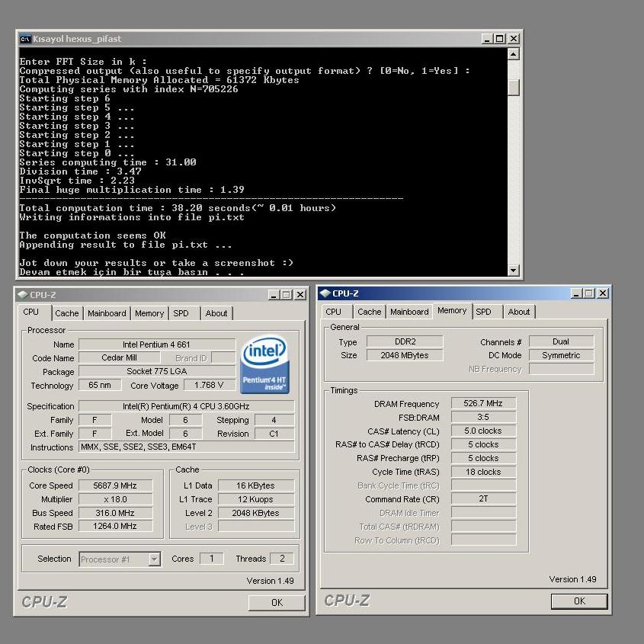The image size is (644, 644).
Task: Close the hexus_pifast console window
Action: pos(514,39)
